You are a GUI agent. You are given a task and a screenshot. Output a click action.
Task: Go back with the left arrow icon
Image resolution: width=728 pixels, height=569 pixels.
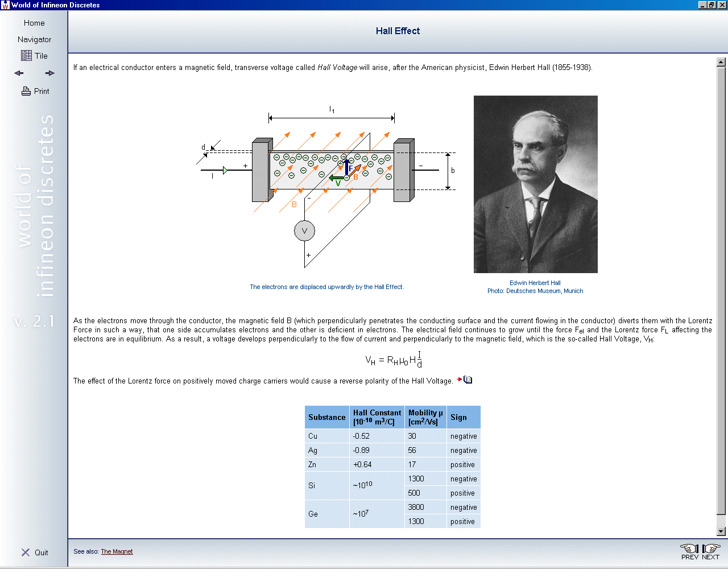(x=19, y=73)
